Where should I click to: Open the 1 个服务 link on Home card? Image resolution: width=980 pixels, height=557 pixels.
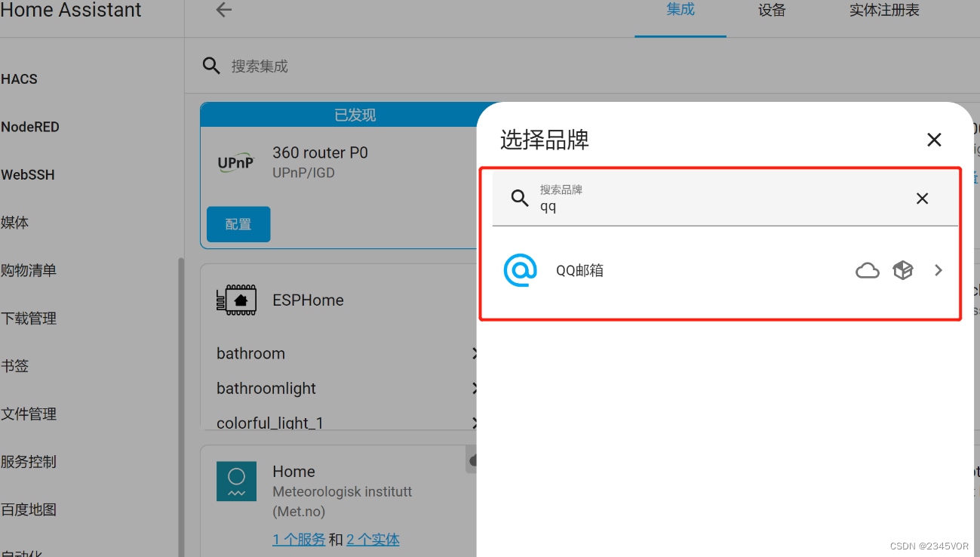tap(296, 539)
